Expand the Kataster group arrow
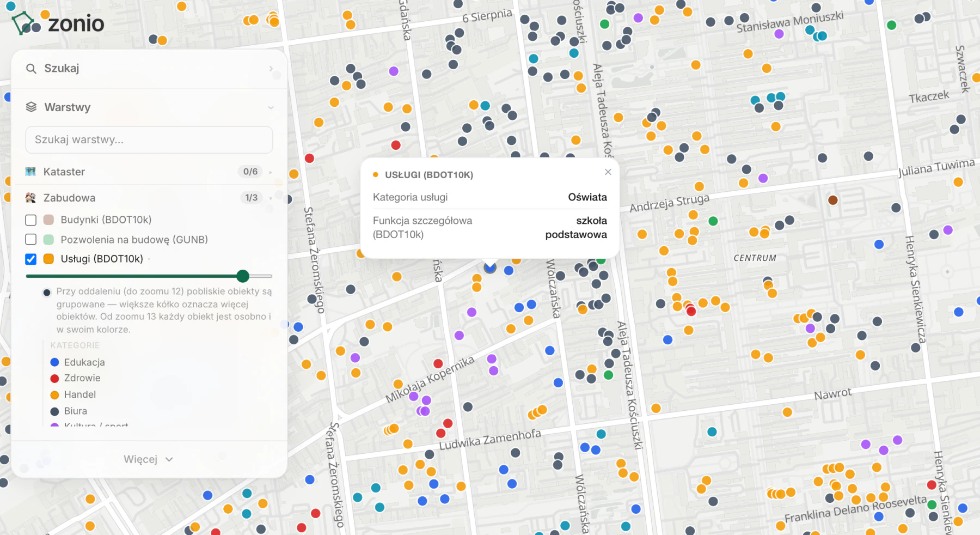The image size is (980, 535). pyautogui.click(x=271, y=172)
